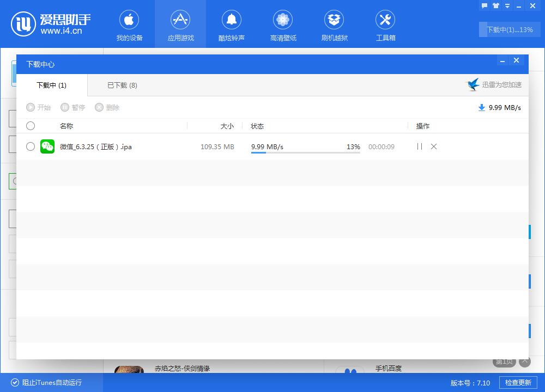Click the 13% download progress bar

pyautogui.click(x=305, y=152)
